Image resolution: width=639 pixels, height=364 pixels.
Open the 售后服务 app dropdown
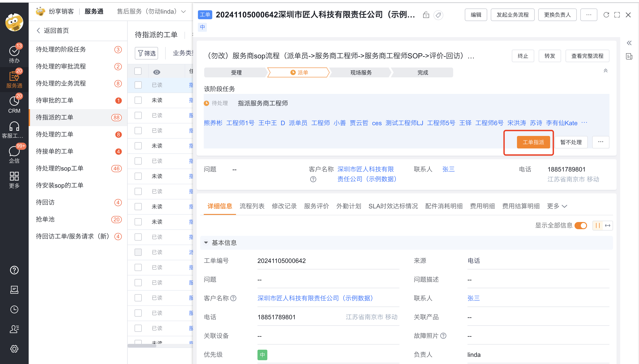point(151,11)
